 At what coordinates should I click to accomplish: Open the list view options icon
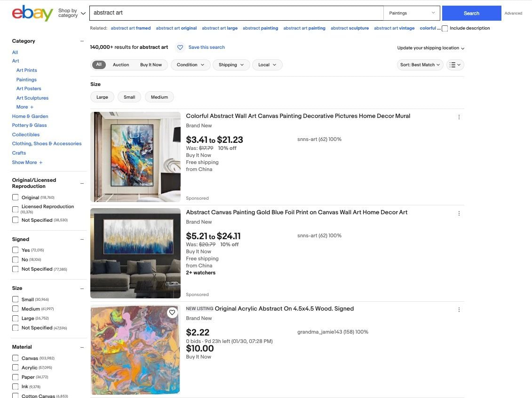click(455, 65)
